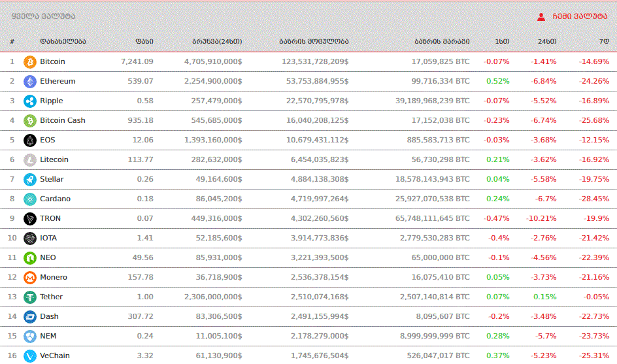Open the ჩემი ვალუტა tab
Image resolution: width=617 pixels, height=364 pixels.
580,16
